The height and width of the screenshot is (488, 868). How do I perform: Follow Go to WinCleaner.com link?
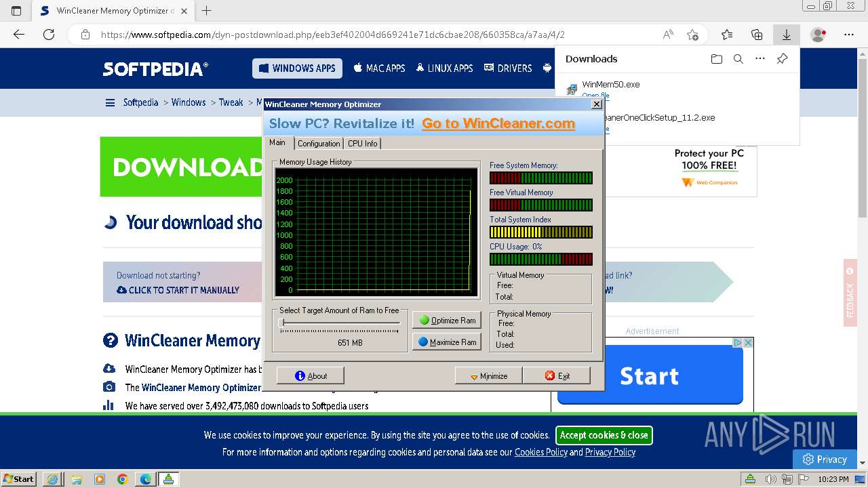(498, 123)
